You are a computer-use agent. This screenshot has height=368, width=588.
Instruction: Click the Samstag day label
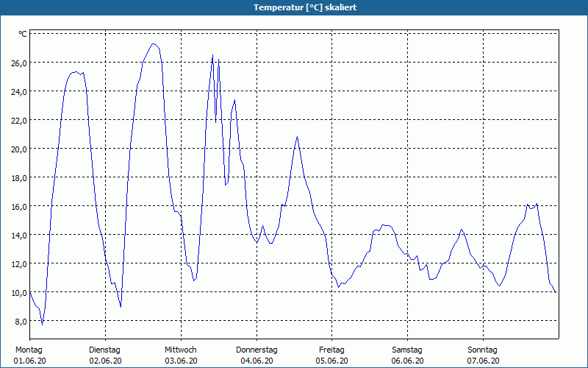(407, 350)
